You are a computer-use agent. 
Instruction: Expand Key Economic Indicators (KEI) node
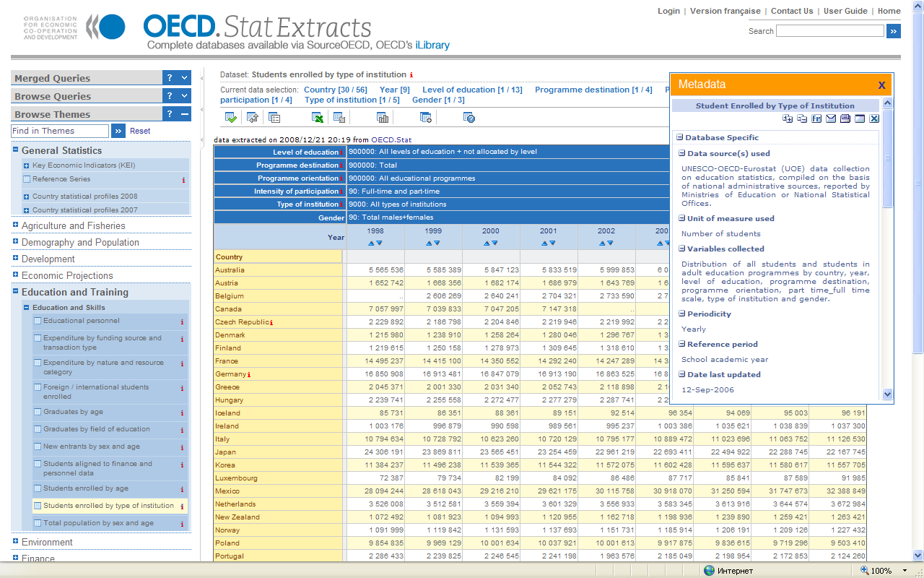pyautogui.click(x=27, y=165)
